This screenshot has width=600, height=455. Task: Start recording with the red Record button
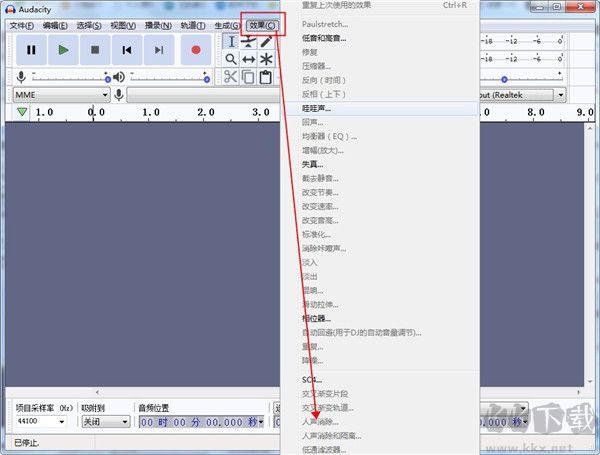196,50
